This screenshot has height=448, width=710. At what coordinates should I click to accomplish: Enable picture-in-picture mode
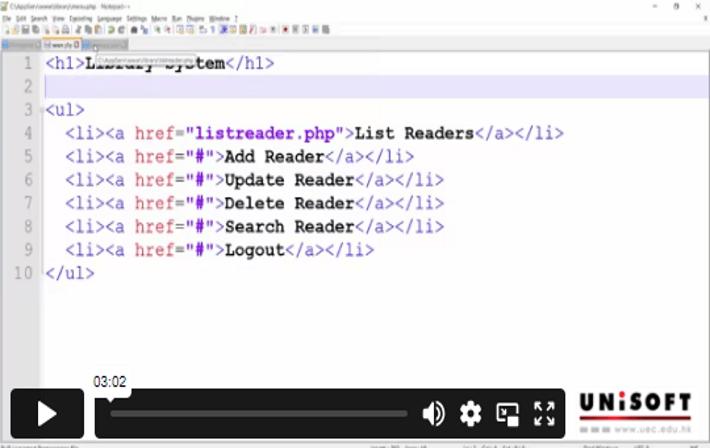click(x=508, y=414)
